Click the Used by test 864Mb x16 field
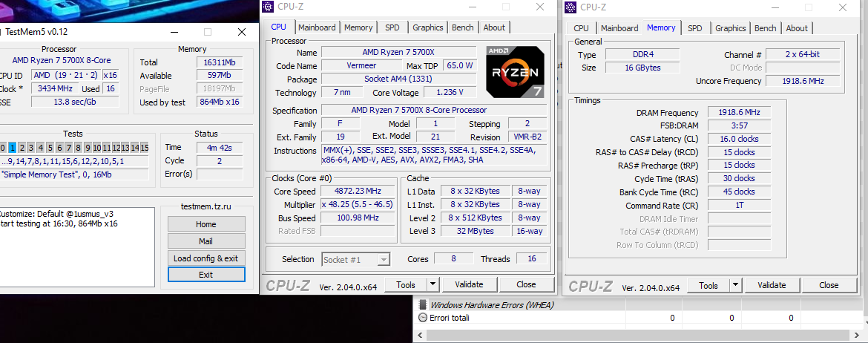The width and height of the screenshot is (868, 343). [220, 102]
